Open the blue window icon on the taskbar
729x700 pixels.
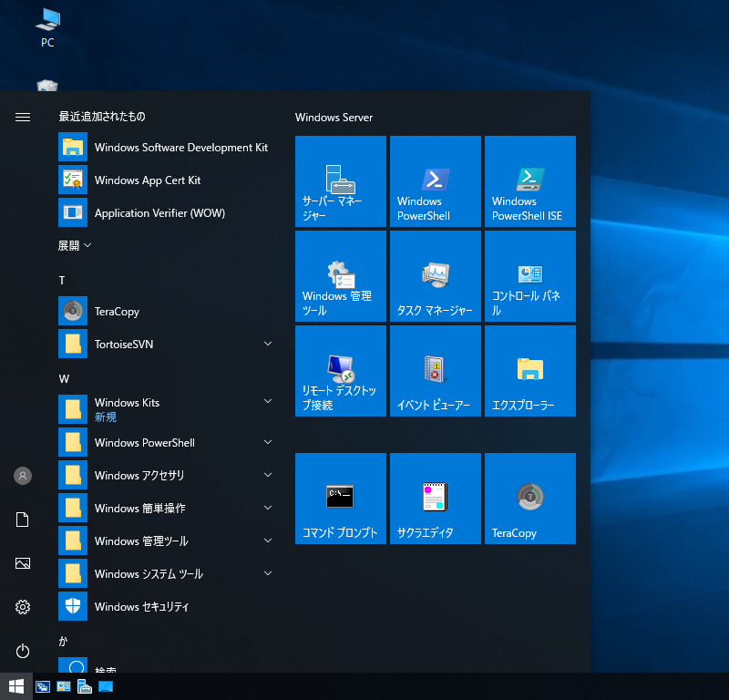106,686
